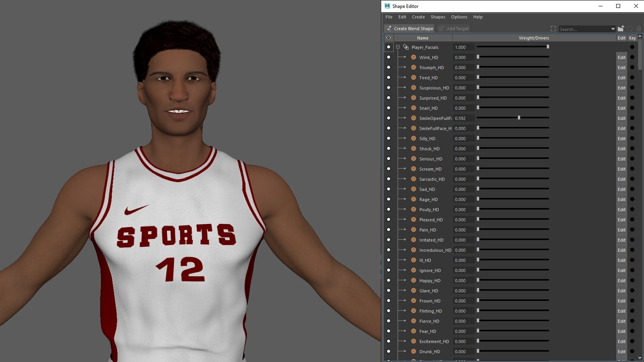Click the target icon next to Serious_HD
The image size is (644, 362).
coord(414,159)
